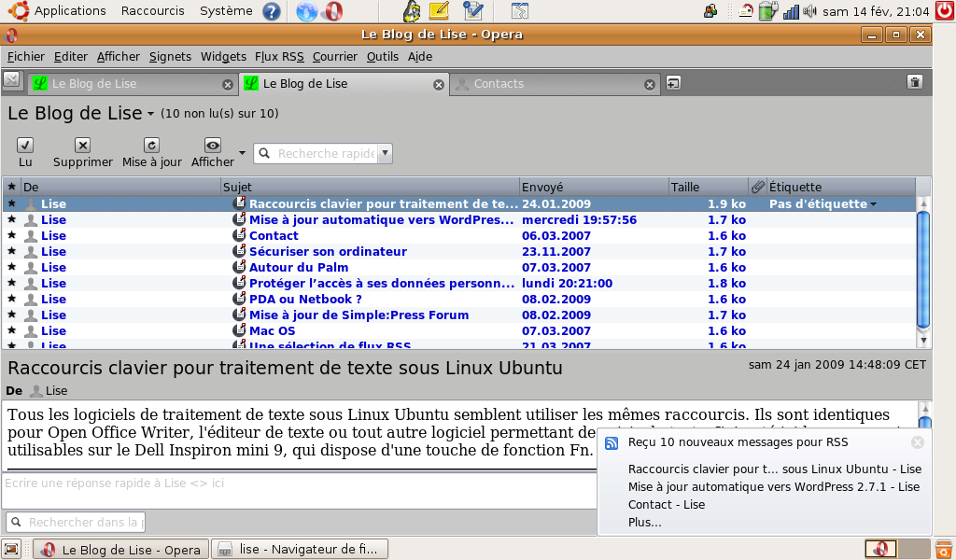Viewport: 956px width, 560px height.
Task: Toggle the Afficher eye view button
Action: tap(213, 145)
